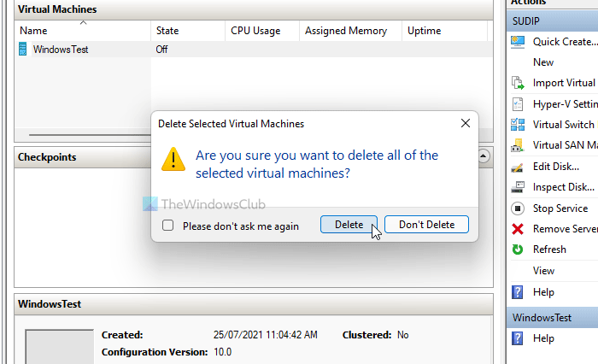The width and height of the screenshot is (598, 364).
Task: Open Virtual Switch Manager icon
Action: (518, 125)
